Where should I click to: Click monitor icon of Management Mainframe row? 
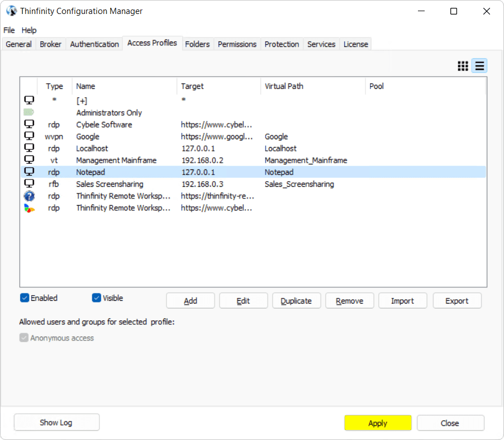click(x=29, y=160)
